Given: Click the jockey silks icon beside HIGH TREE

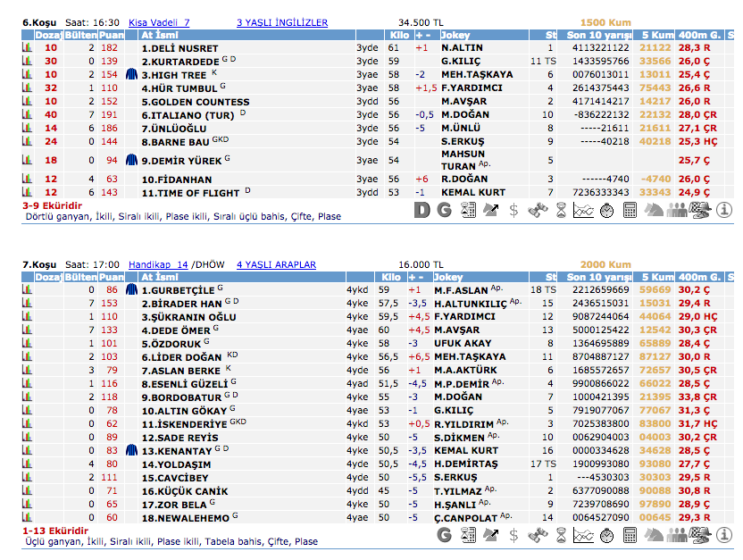Looking at the screenshot, I should coord(130,75).
